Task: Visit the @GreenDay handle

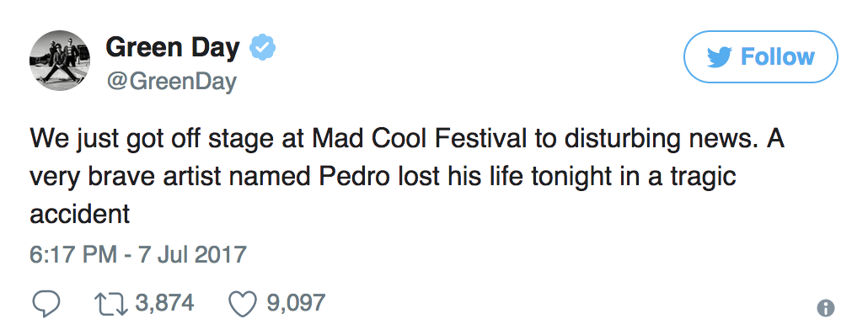Action: [x=172, y=82]
